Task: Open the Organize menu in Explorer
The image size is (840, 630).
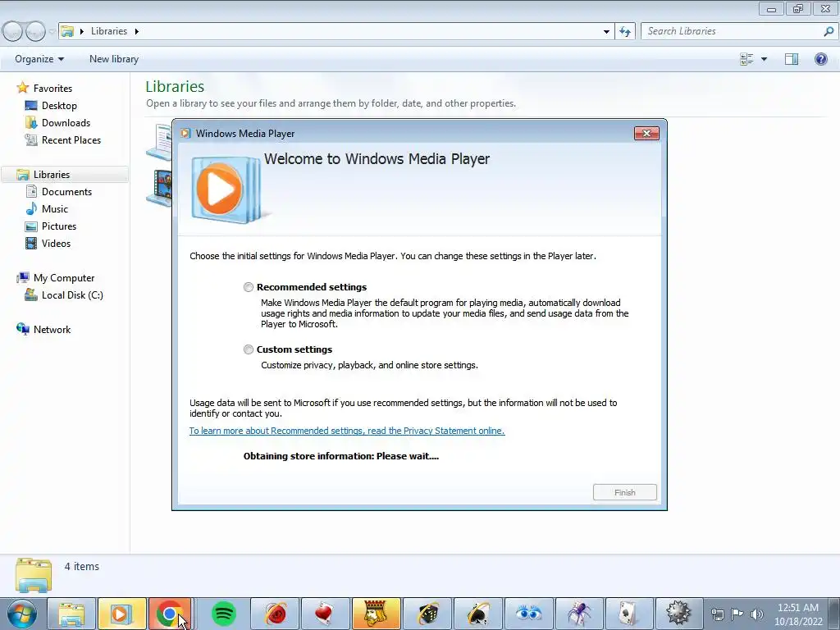Action: coord(39,59)
